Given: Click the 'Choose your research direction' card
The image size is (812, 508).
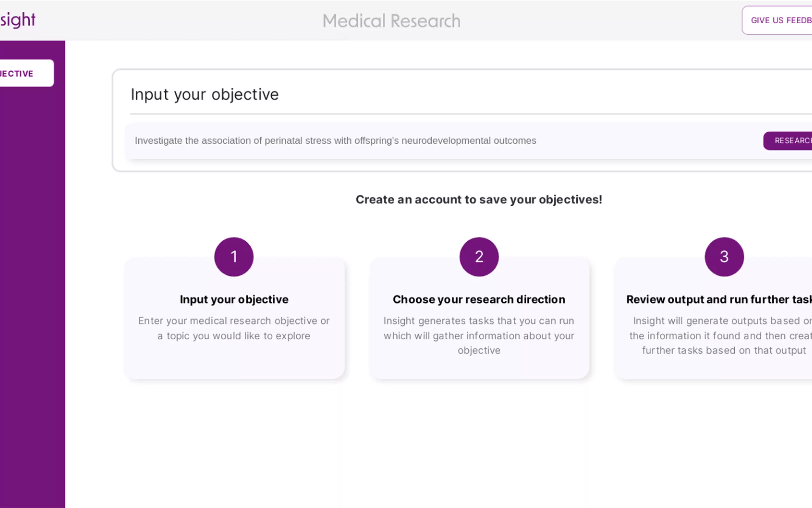Looking at the screenshot, I should [x=479, y=368].
